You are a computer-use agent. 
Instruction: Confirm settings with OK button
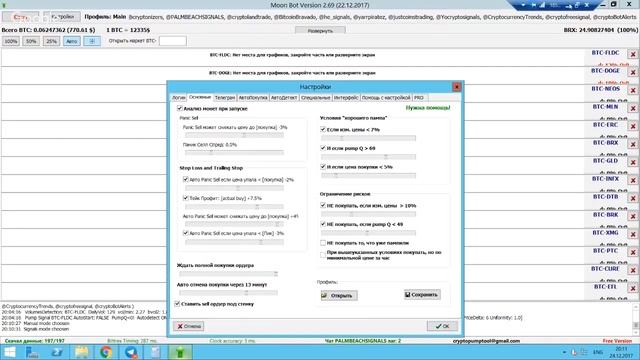click(442, 326)
